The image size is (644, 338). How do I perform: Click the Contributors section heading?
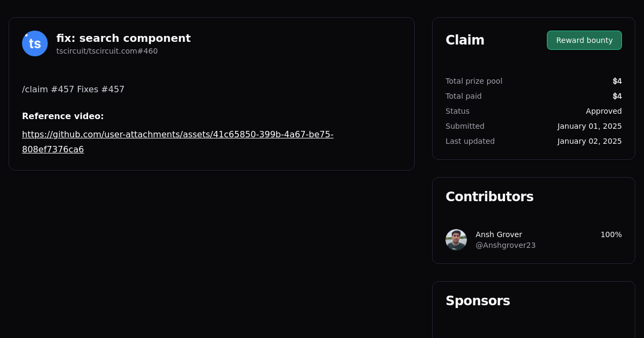(x=489, y=196)
